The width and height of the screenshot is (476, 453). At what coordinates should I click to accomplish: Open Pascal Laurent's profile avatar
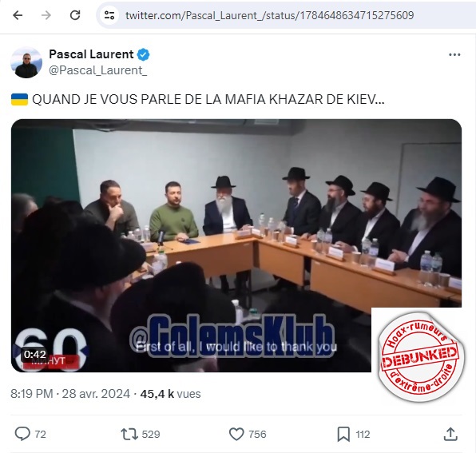[x=26, y=62]
